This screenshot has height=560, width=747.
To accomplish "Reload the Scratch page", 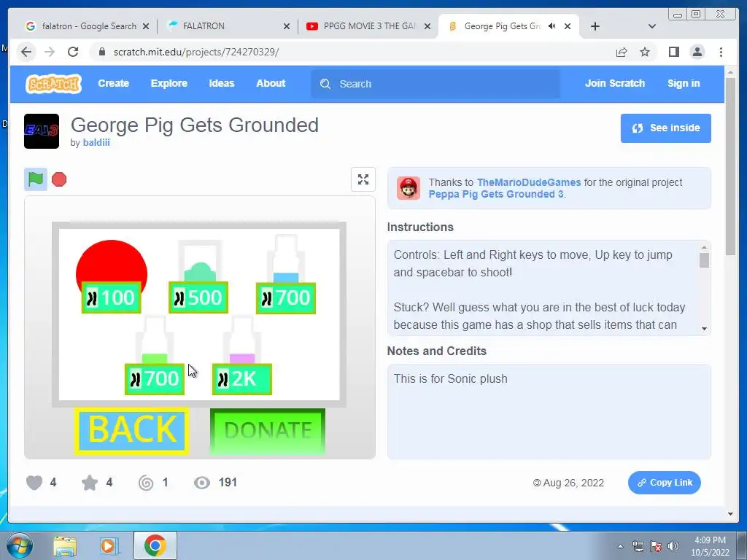I will 73,52.
